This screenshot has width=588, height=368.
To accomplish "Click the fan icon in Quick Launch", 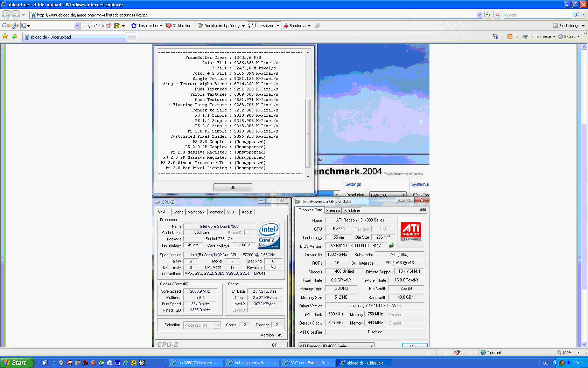I will pyautogui.click(x=142, y=363).
